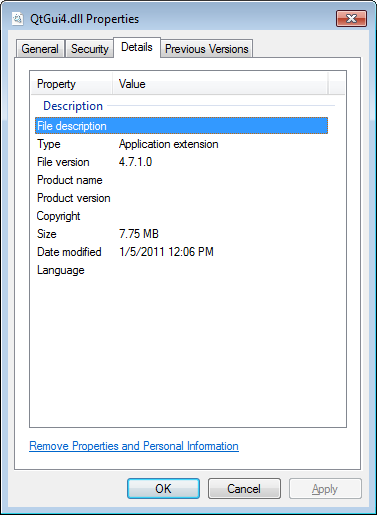The image size is (377, 515).
Task: Select the File description row
Action: (x=181, y=126)
